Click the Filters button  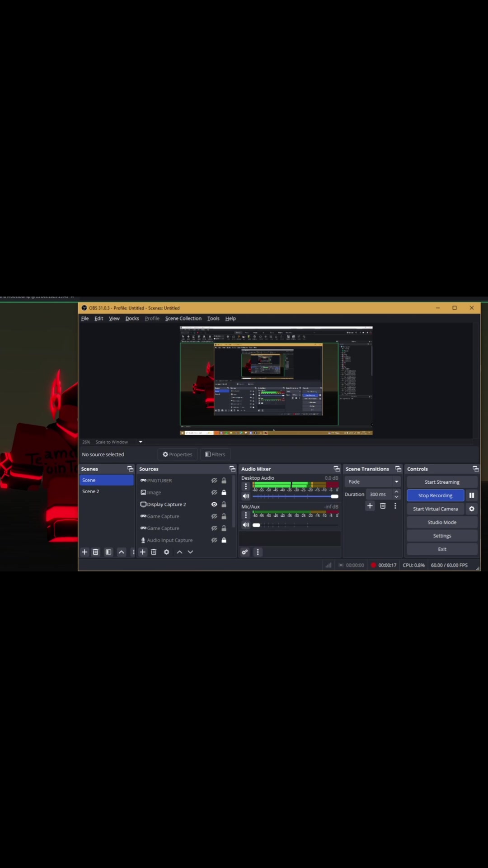(x=215, y=454)
